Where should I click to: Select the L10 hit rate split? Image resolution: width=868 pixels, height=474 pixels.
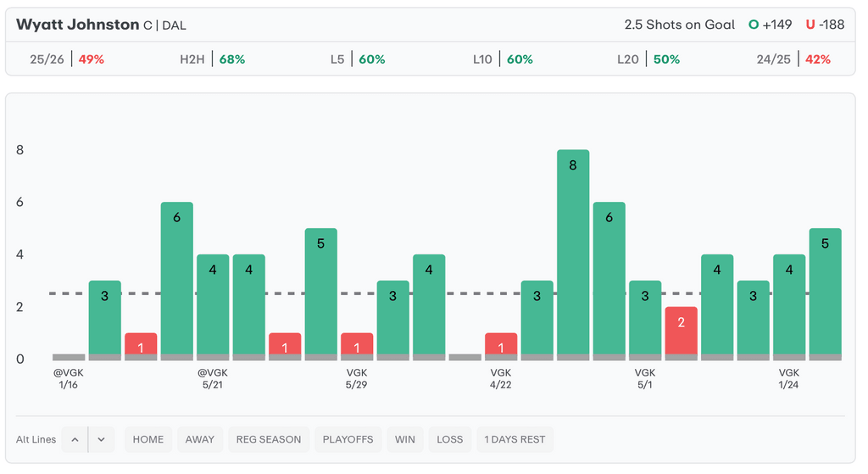coord(503,59)
